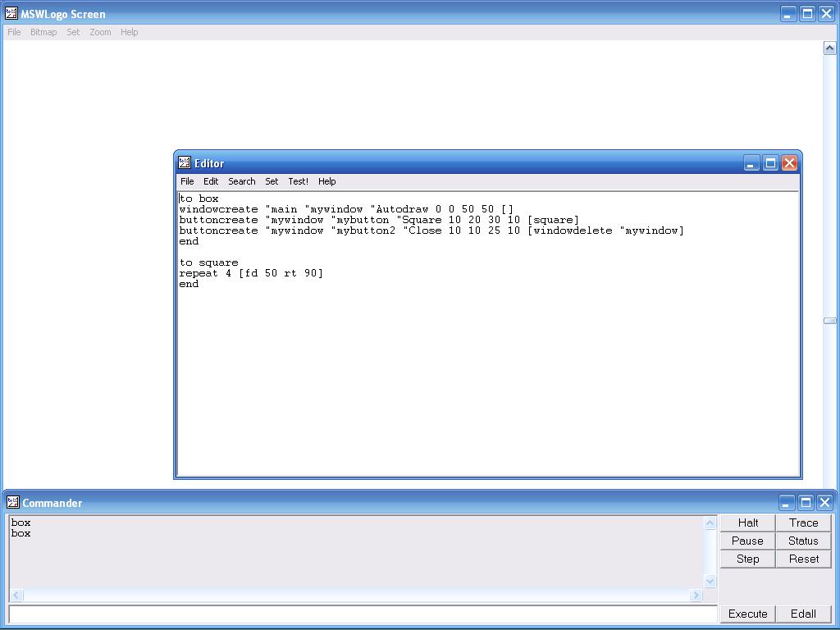Open the MSWLogo Screen Help menu
Viewport: 840px width, 630px height.
129,32
